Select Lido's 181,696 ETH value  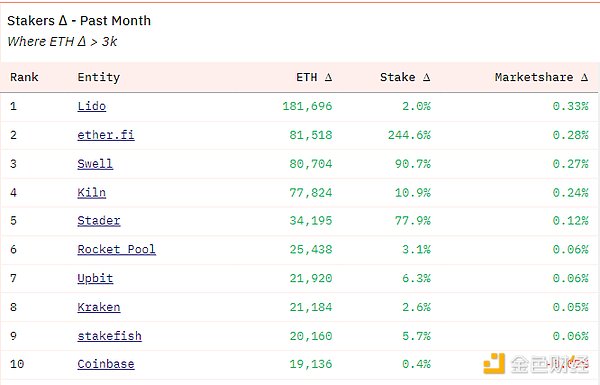click(x=307, y=106)
